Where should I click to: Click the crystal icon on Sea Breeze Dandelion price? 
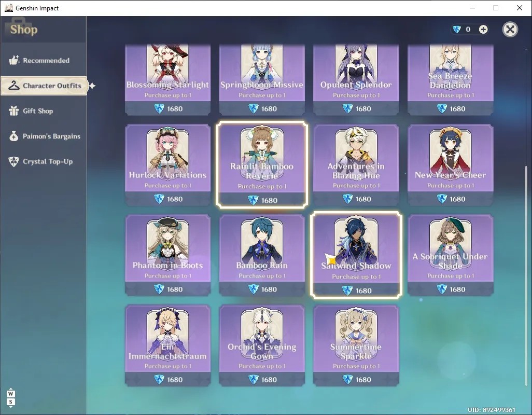(x=442, y=108)
